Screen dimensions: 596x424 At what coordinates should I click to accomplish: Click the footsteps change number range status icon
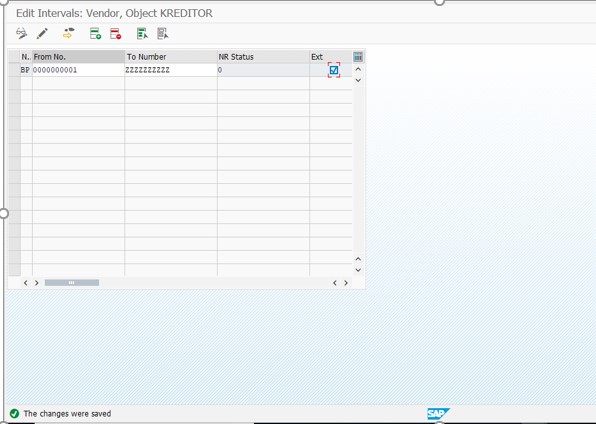(x=68, y=33)
